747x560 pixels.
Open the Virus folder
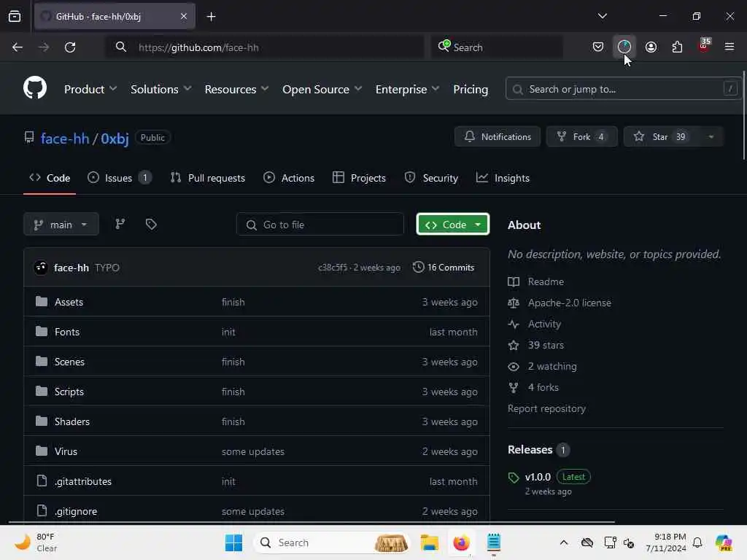tap(66, 451)
